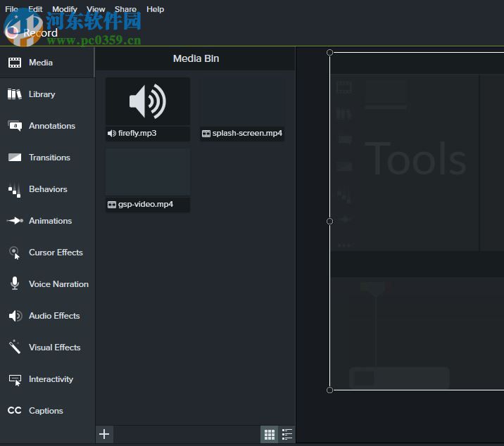Screen dimensions: 504x446
Task: Select the Visual Effects wand icon
Action: pyautogui.click(x=15, y=347)
